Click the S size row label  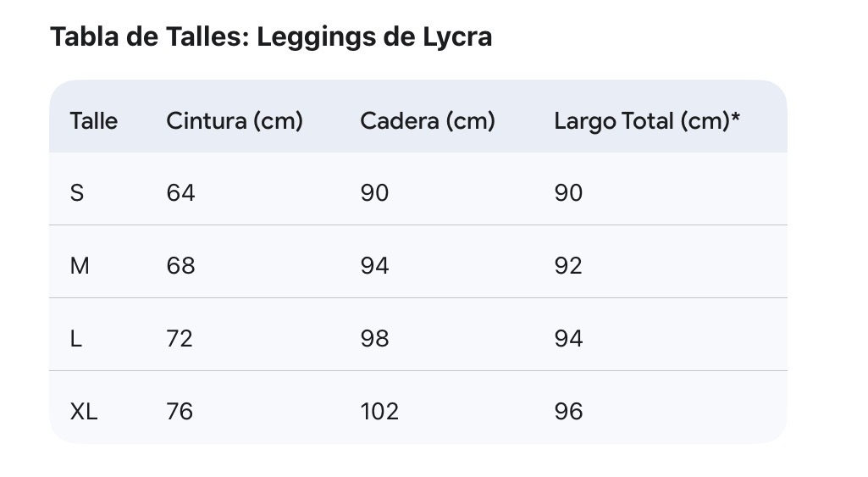click(77, 193)
